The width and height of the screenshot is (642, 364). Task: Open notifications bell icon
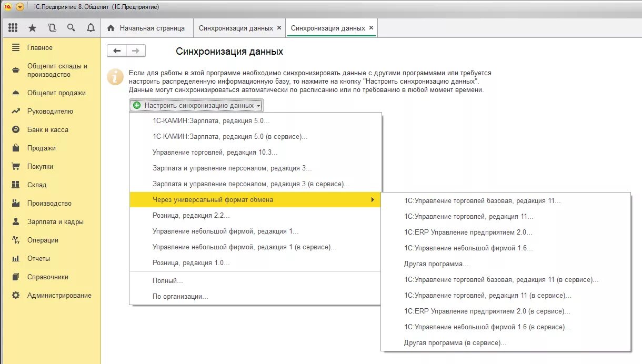[x=91, y=28]
